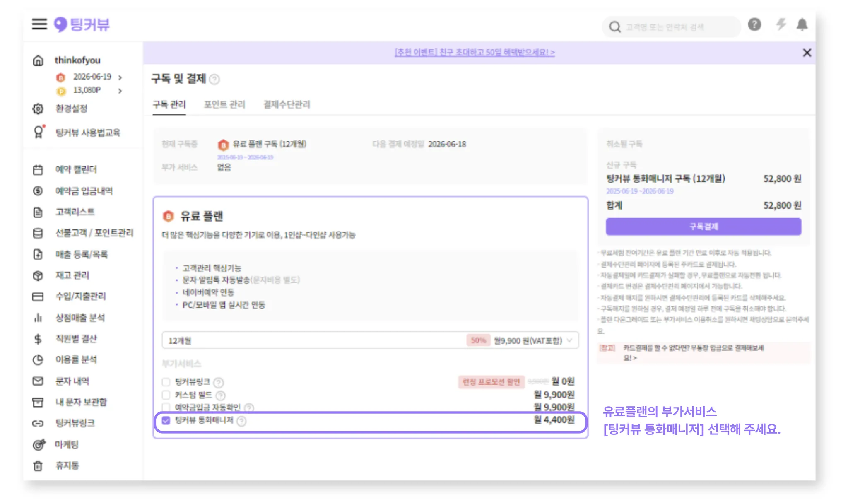Click the 이용률 분석 pie icon
The width and height of the screenshot is (848, 504).
[38, 360]
